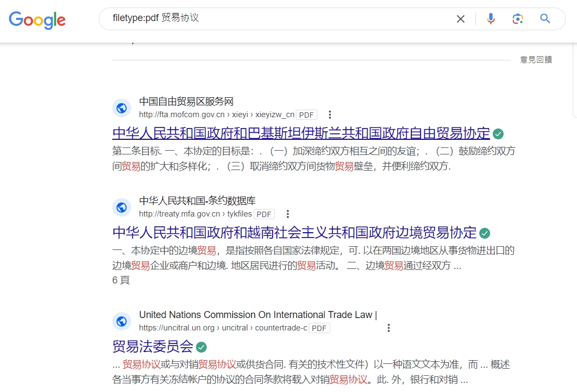Click globe favicon for 中华人民共和国-条约数据库
Screen dimensions: 577x392
coord(122,207)
